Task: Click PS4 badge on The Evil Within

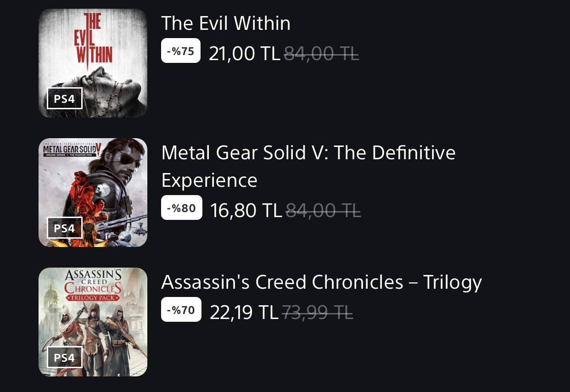Action: point(64,98)
